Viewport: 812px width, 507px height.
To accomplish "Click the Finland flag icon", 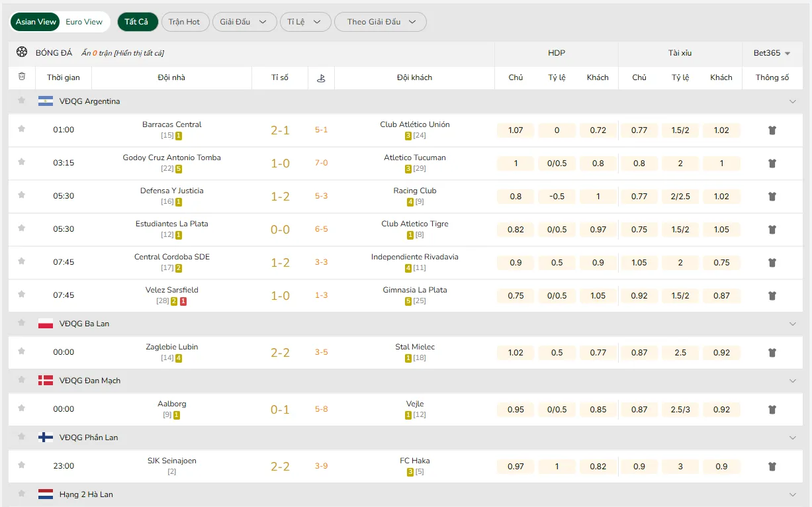I will pos(46,438).
